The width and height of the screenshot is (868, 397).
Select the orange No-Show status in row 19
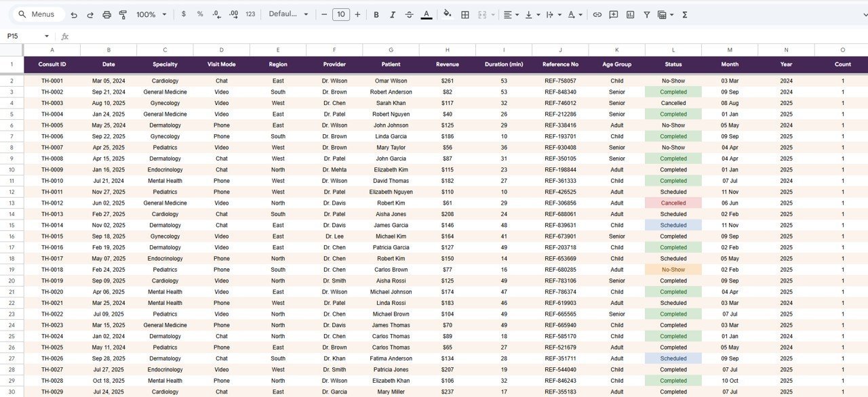(x=673, y=270)
